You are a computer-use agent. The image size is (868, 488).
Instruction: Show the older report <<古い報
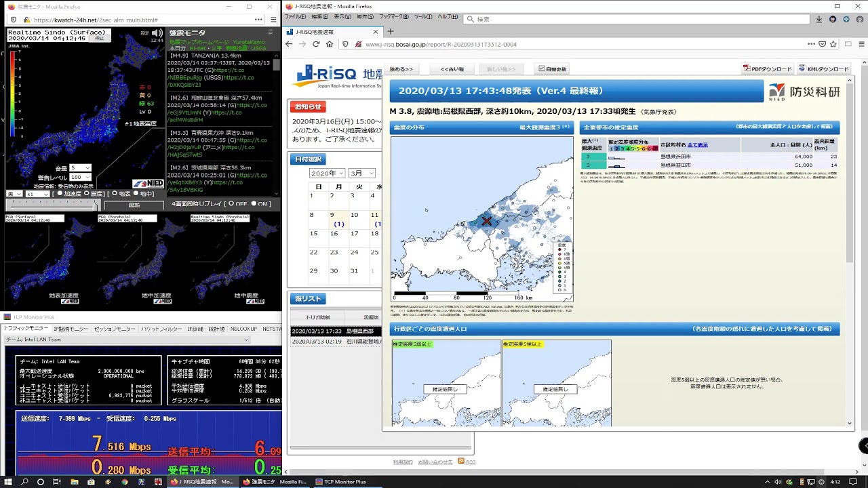pyautogui.click(x=452, y=68)
